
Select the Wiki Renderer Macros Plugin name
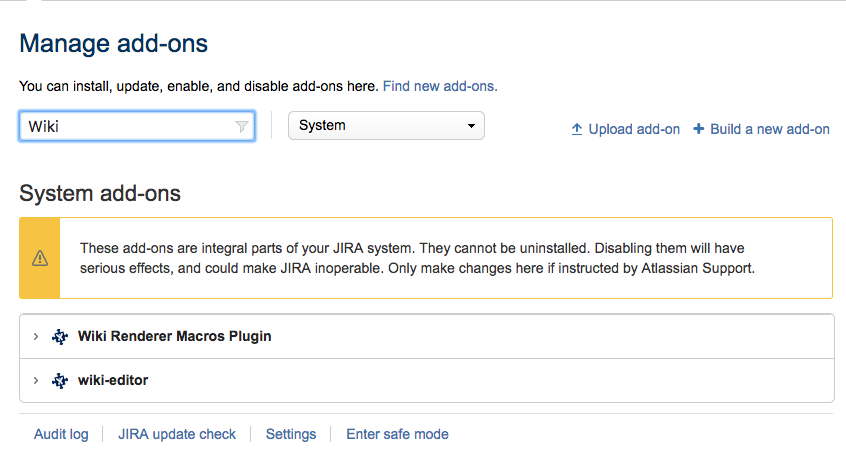[x=175, y=337]
